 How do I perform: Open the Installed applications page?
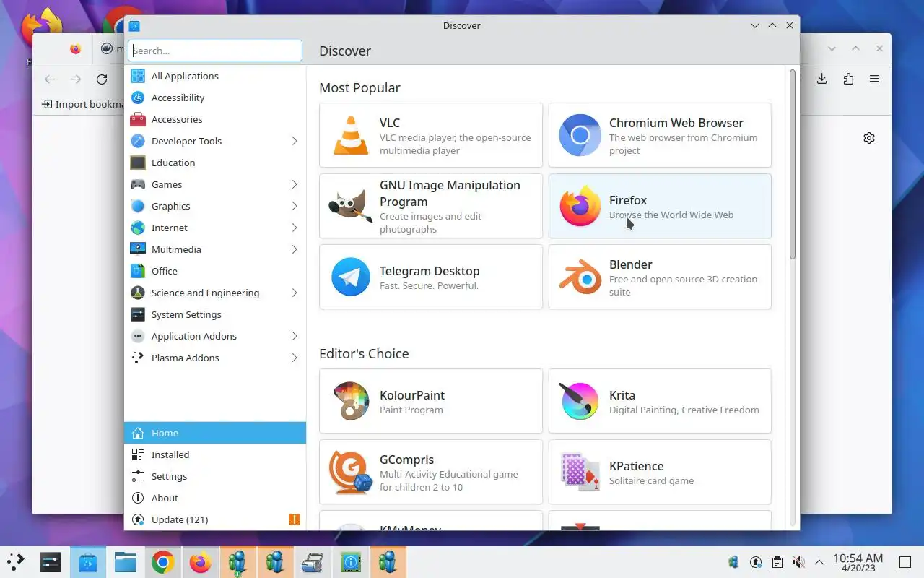pyautogui.click(x=215, y=454)
